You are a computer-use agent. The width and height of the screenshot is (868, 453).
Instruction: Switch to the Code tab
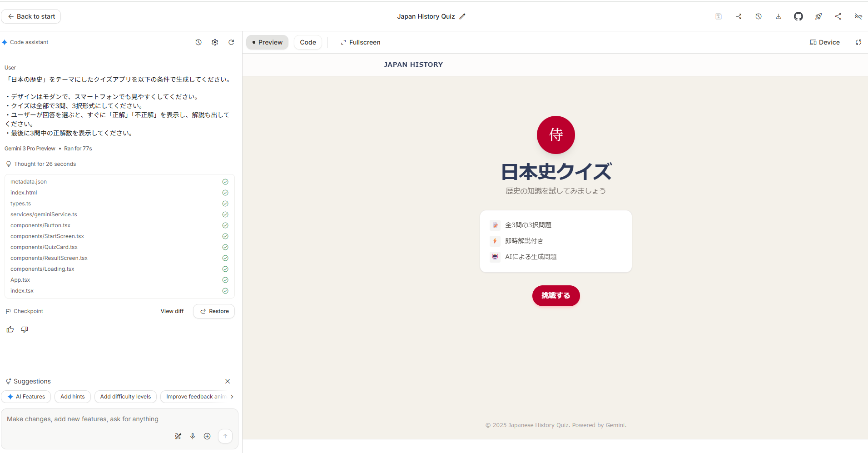point(308,42)
